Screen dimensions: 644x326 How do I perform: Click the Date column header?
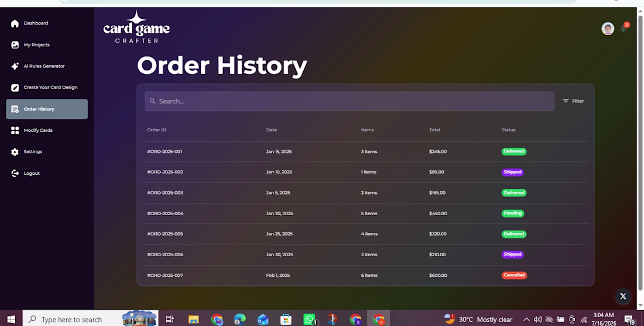[272, 130]
